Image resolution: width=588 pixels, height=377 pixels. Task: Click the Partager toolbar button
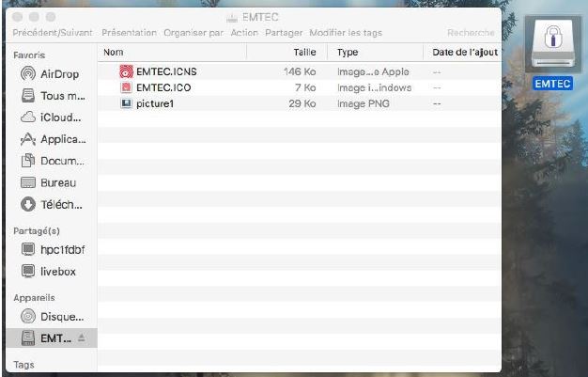pos(284,33)
